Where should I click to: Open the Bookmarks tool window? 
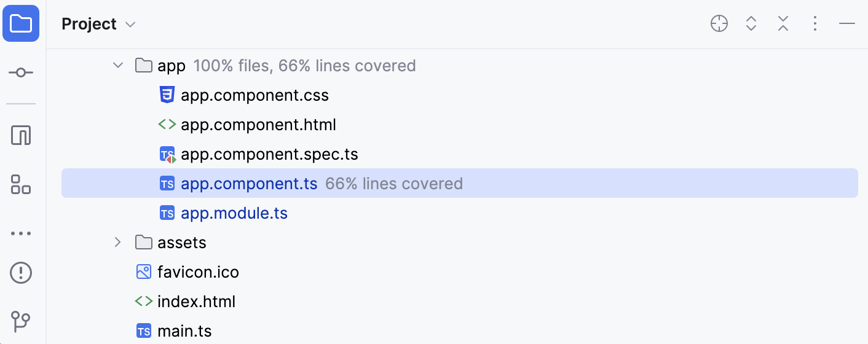(21, 135)
